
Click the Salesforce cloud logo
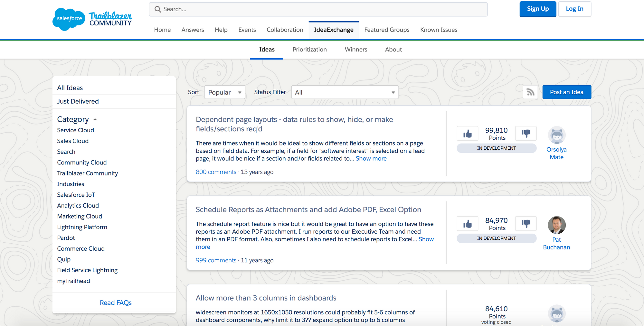pyautogui.click(x=69, y=19)
